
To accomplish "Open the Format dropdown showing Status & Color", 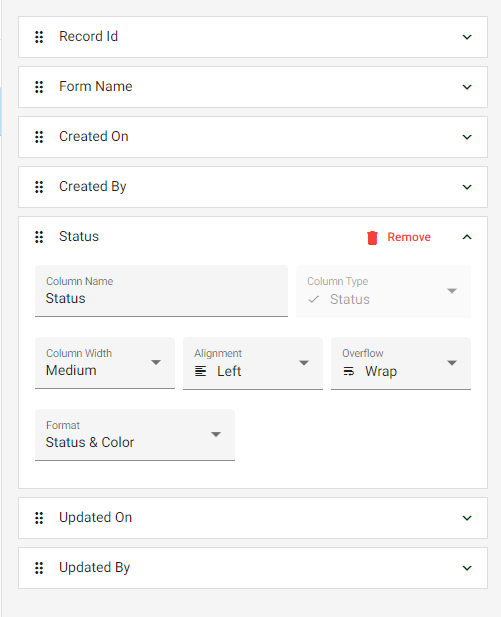I will click(x=135, y=435).
